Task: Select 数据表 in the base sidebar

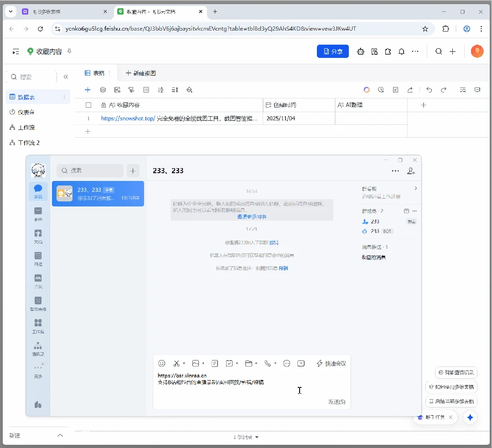Action: (38, 97)
